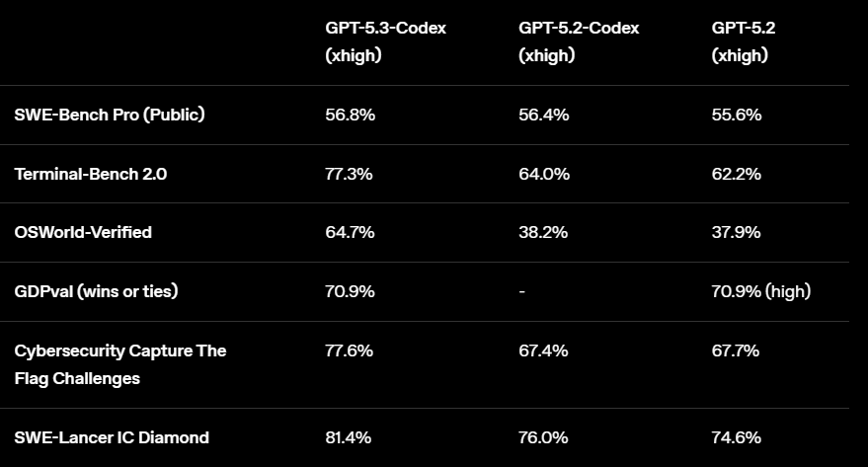Click the GPT-5.2-Codex (xhigh) column header
This screenshot has width=868, height=467.
click(x=579, y=41)
